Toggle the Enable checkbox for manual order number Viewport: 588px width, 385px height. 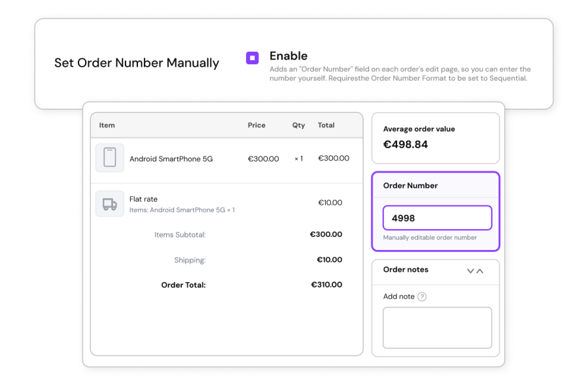(252, 58)
